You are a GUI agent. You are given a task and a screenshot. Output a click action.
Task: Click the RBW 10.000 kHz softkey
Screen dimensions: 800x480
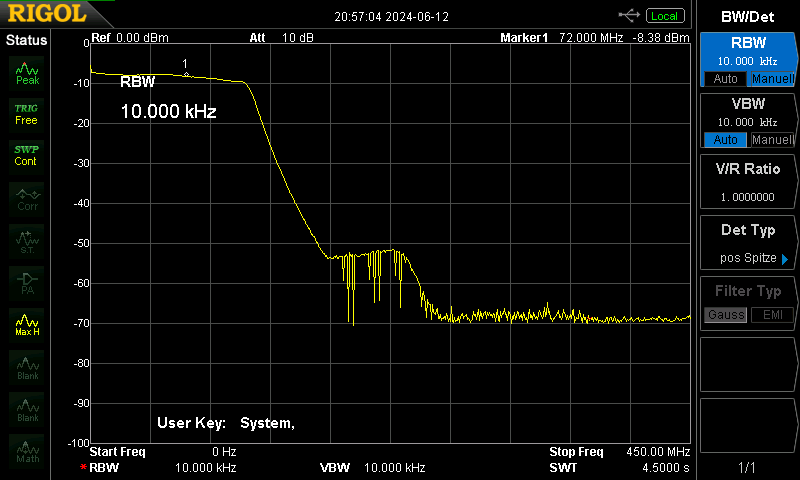747,60
